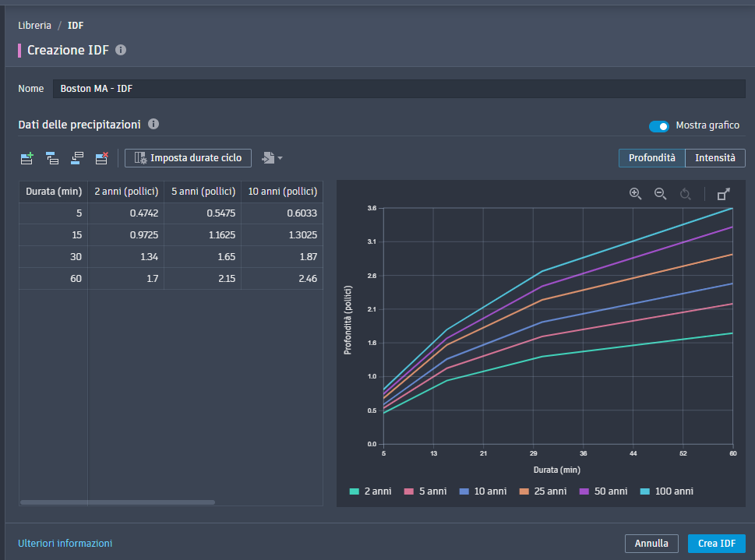
Task: Select the cell containing 0.4742
Action: pyautogui.click(x=126, y=213)
